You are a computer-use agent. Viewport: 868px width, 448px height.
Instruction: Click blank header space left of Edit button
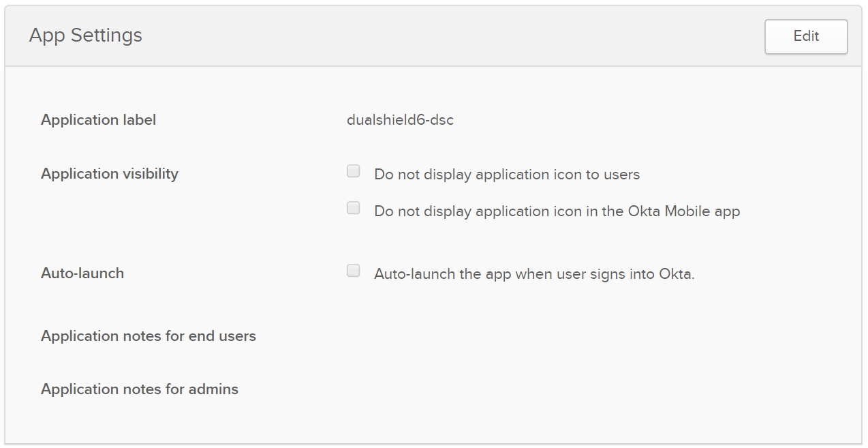[477, 36]
